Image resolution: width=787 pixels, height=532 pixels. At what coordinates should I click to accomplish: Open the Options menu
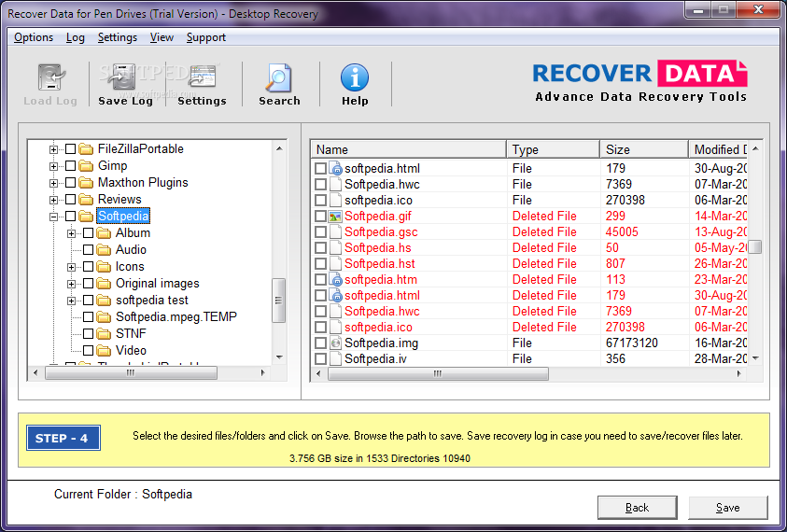click(x=34, y=37)
